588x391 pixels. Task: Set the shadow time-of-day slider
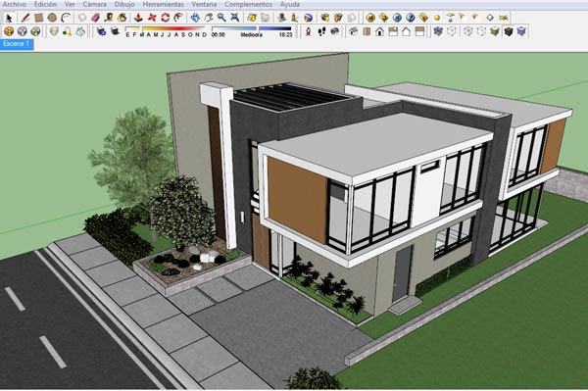coord(252,28)
